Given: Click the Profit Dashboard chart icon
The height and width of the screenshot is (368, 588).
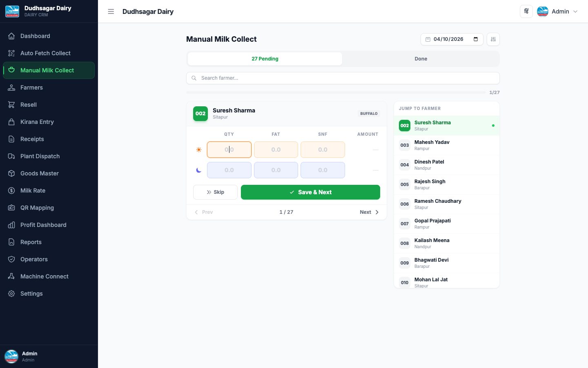Looking at the screenshot, I should (11, 225).
